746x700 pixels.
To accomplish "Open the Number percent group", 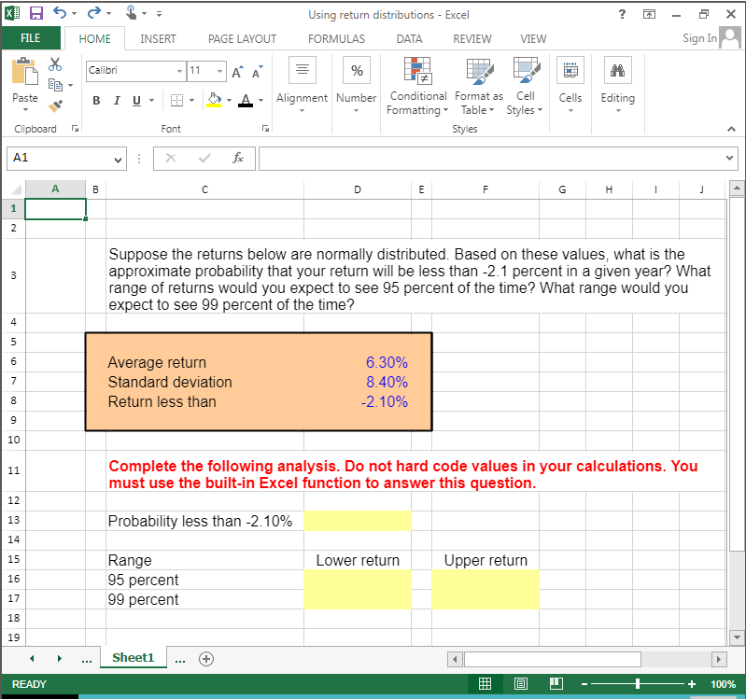I will coord(357,85).
